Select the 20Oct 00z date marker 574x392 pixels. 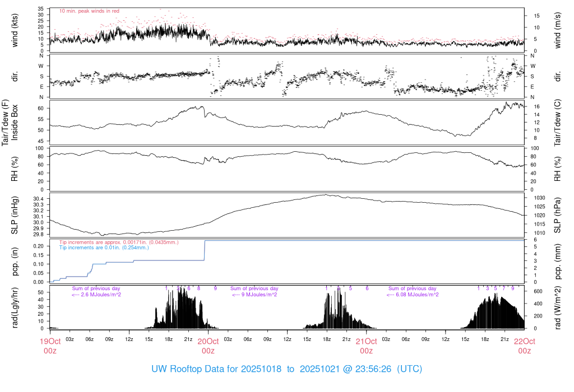coord(208,346)
